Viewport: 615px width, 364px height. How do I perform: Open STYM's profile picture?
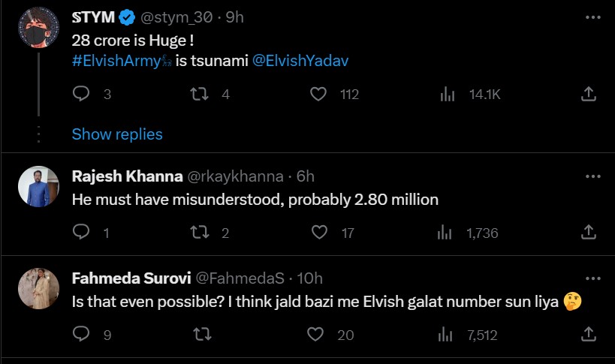pos(38,27)
